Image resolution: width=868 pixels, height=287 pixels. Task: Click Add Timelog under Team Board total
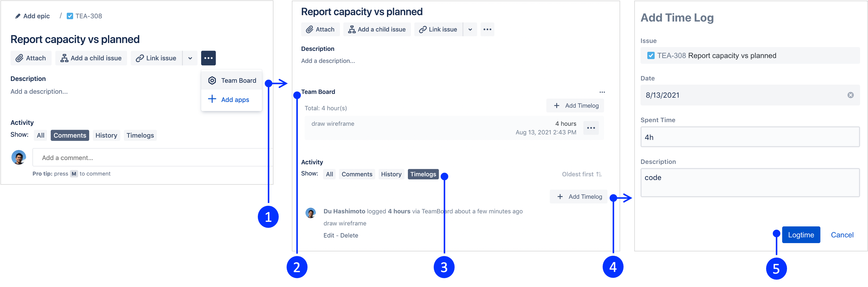pos(576,106)
